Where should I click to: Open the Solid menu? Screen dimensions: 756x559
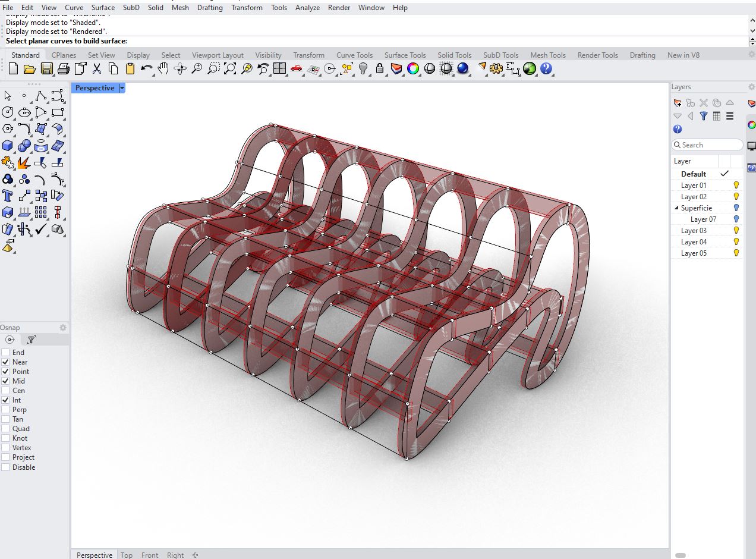pyautogui.click(x=155, y=8)
